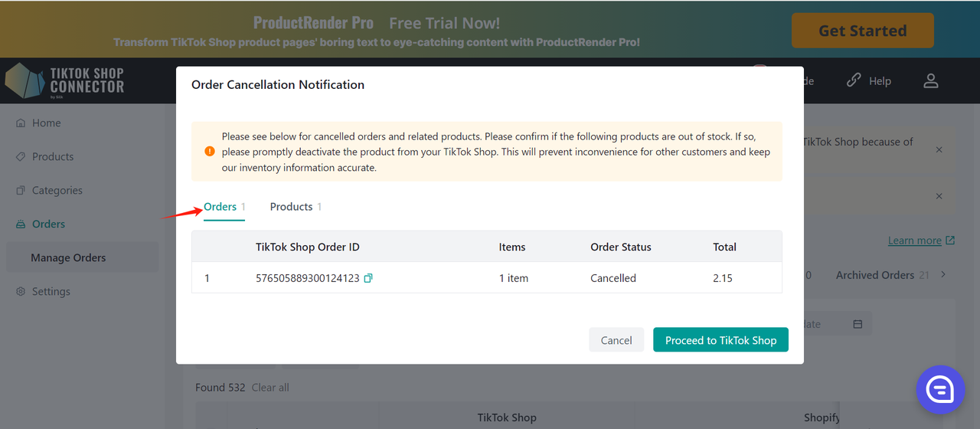
Task: Select Manage Orders submenu item
Action: pyautogui.click(x=68, y=257)
